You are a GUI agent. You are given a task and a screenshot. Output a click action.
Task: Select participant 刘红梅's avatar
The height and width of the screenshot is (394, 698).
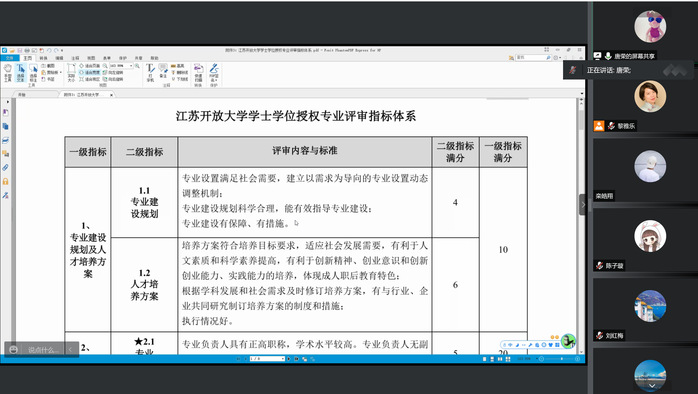[x=650, y=306]
